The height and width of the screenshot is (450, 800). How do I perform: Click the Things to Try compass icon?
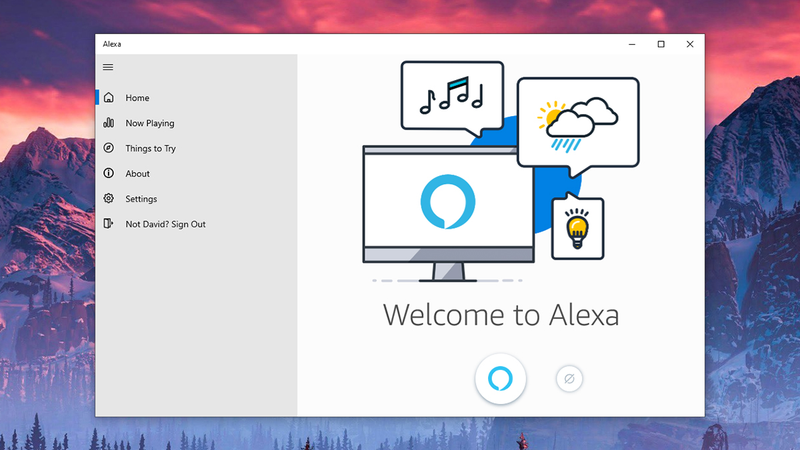(x=109, y=148)
